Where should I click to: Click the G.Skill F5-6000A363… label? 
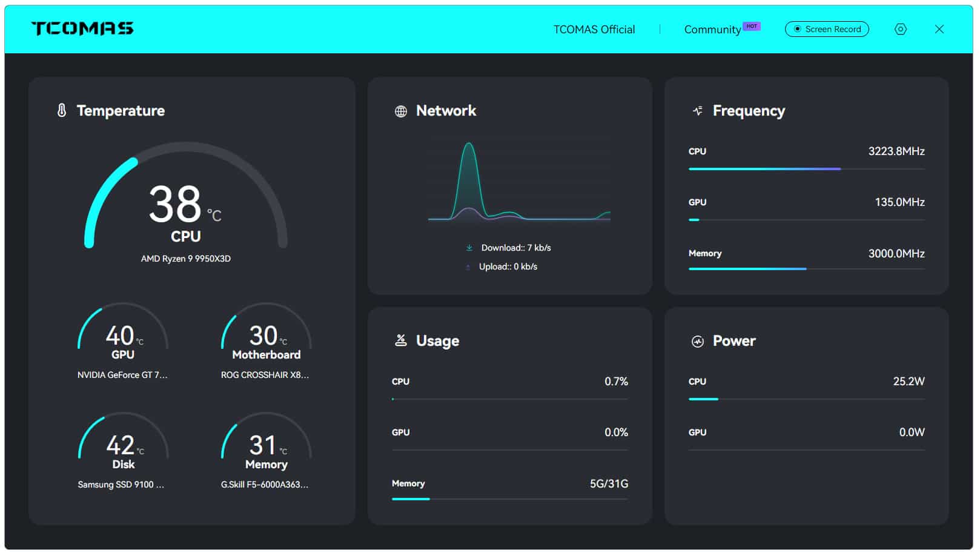tap(265, 485)
